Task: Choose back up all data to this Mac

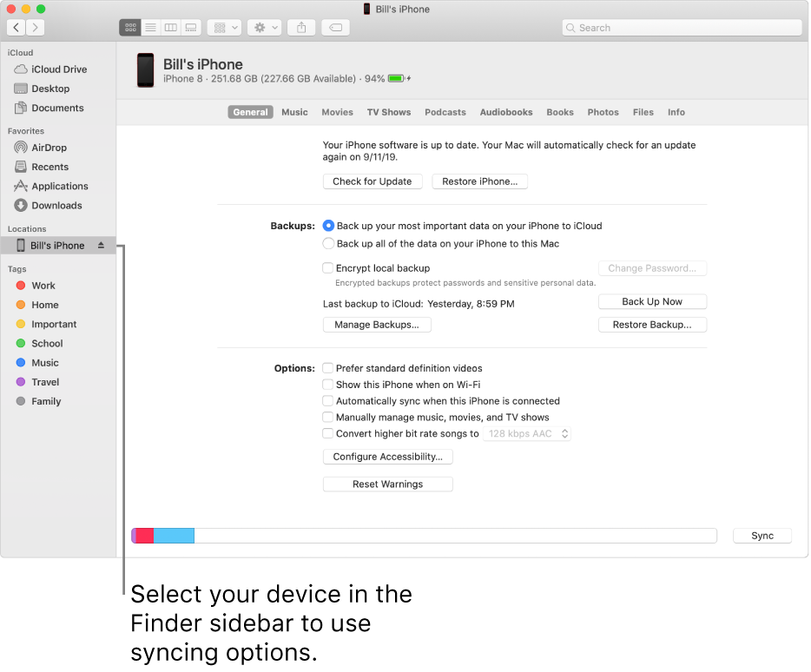Action: click(x=328, y=243)
